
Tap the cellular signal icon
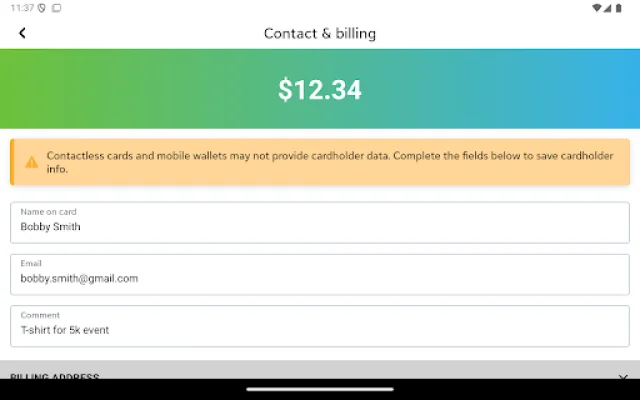pyautogui.click(x=608, y=7)
